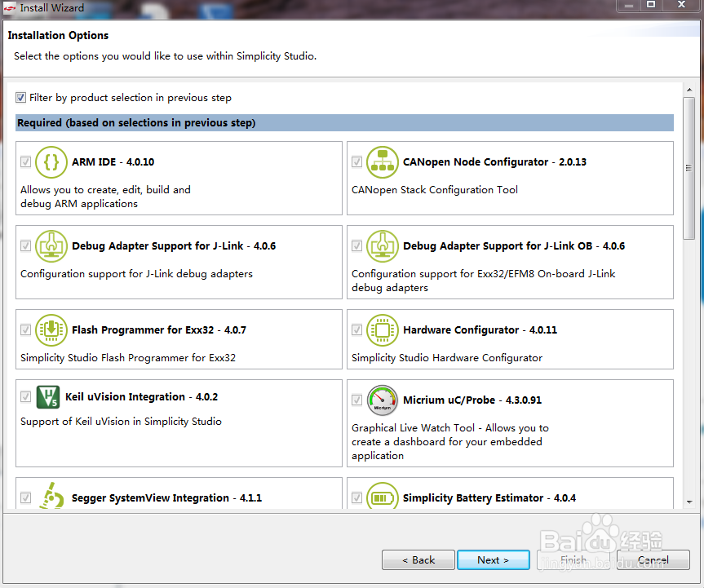Toggle the Micrium uC/Probe checkbox

357,400
